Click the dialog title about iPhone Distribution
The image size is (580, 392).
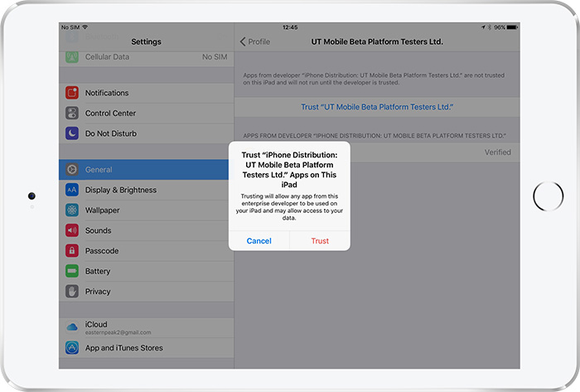(289, 170)
